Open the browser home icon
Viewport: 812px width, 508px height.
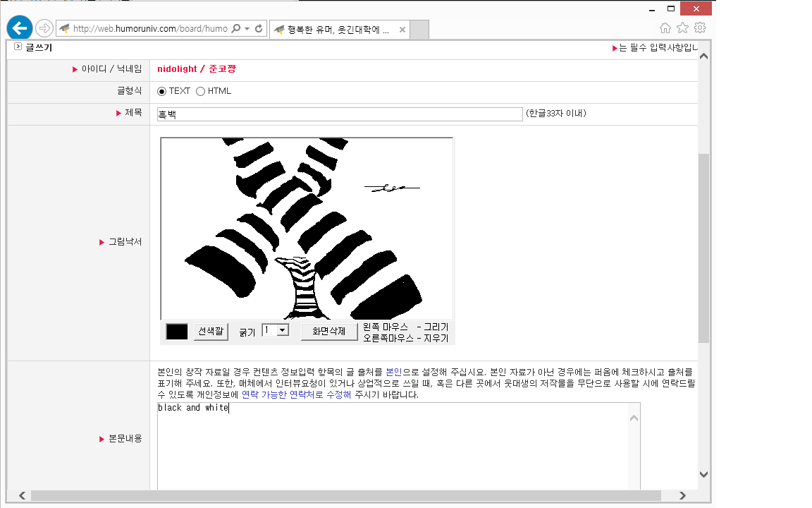[x=665, y=28]
